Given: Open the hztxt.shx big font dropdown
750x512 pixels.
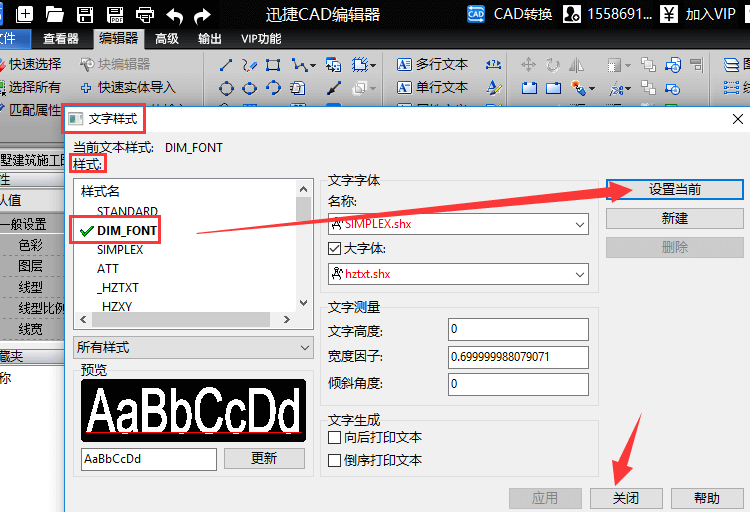Looking at the screenshot, I should pyautogui.click(x=580, y=274).
